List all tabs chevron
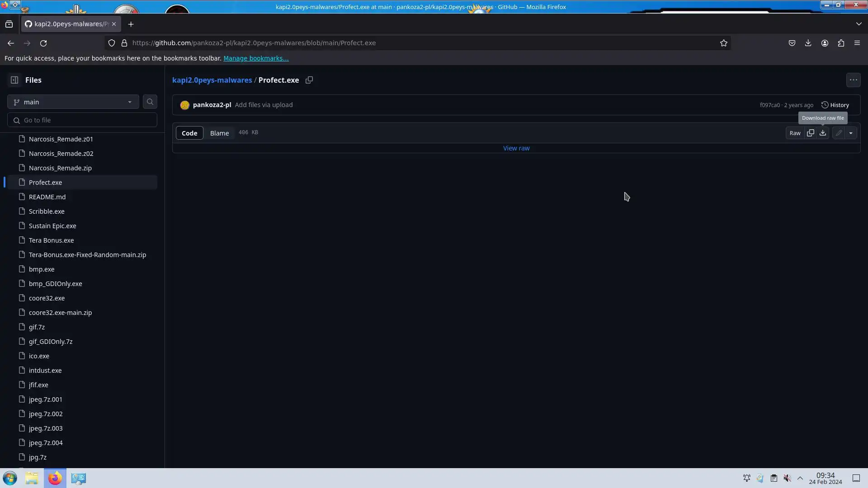This screenshot has height=488, width=868. pyautogui.click(x=859, y=24)
